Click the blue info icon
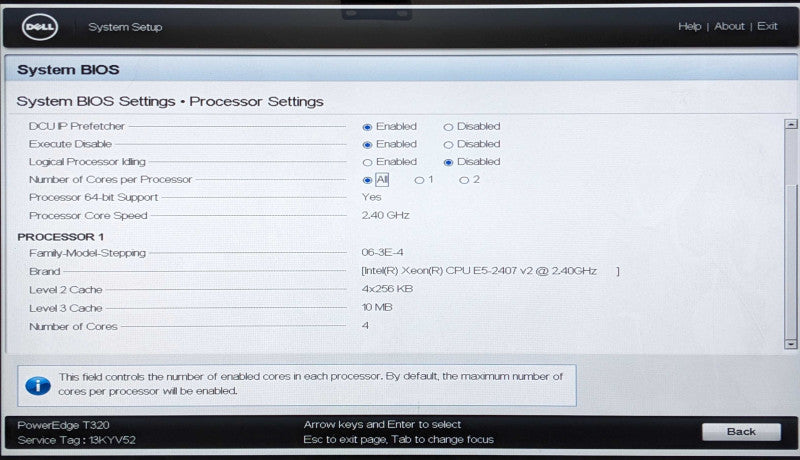 [x=38, y=386]
